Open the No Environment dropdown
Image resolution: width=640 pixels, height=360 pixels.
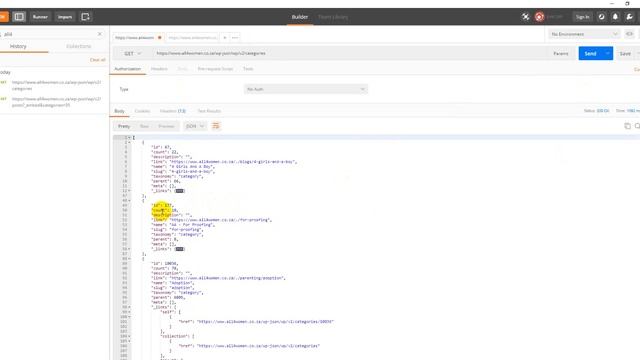pos(584,34)
